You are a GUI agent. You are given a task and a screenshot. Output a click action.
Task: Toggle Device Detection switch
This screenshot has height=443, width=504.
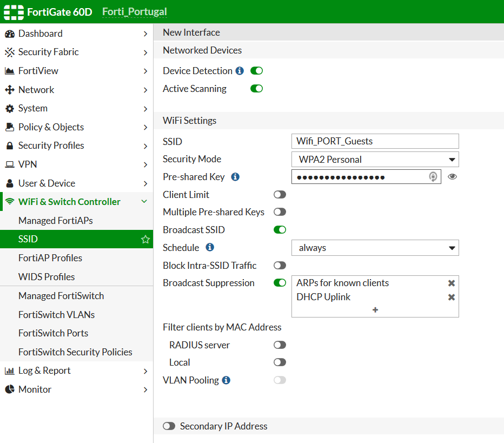pos(256,71)
